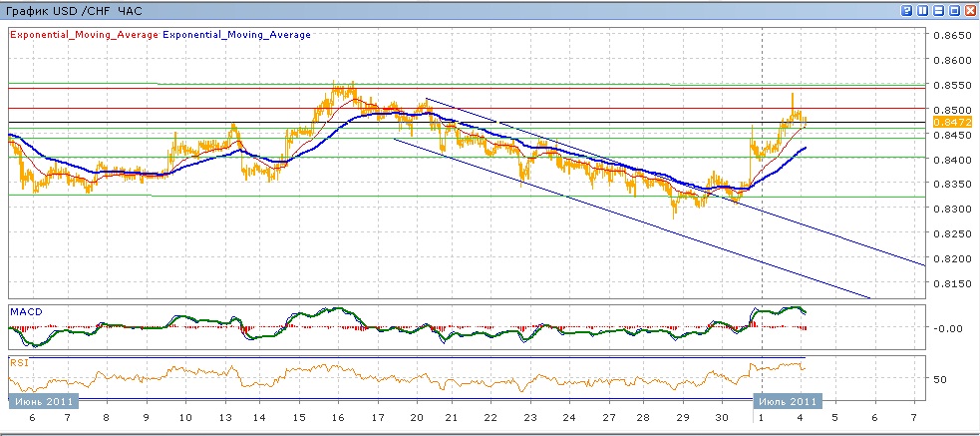980x436 pixels.
Task: Click the MACD zero level label
Action: (x=945, y=328)
